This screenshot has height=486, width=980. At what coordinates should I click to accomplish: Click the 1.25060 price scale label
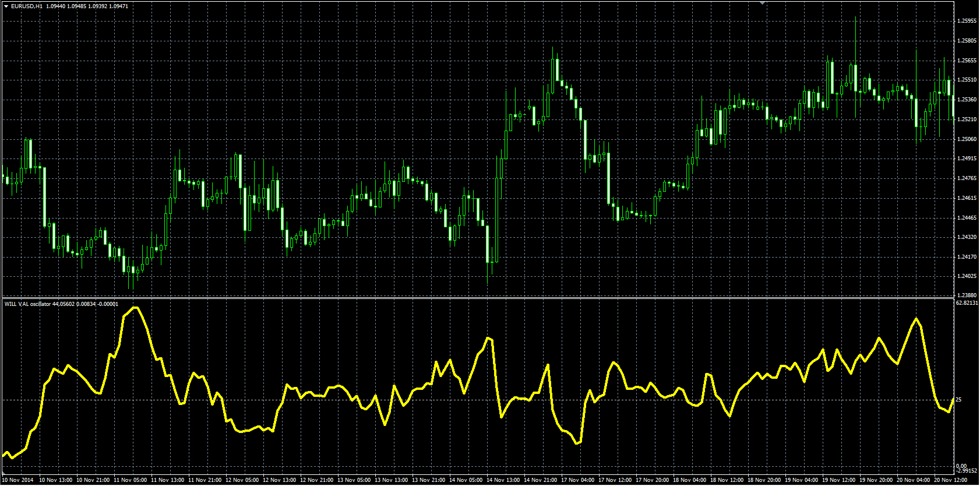[967, 139]
